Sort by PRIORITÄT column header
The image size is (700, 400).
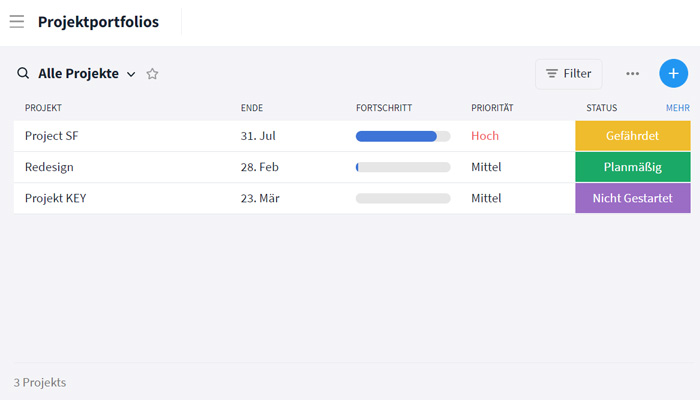[x=492, y=108]
